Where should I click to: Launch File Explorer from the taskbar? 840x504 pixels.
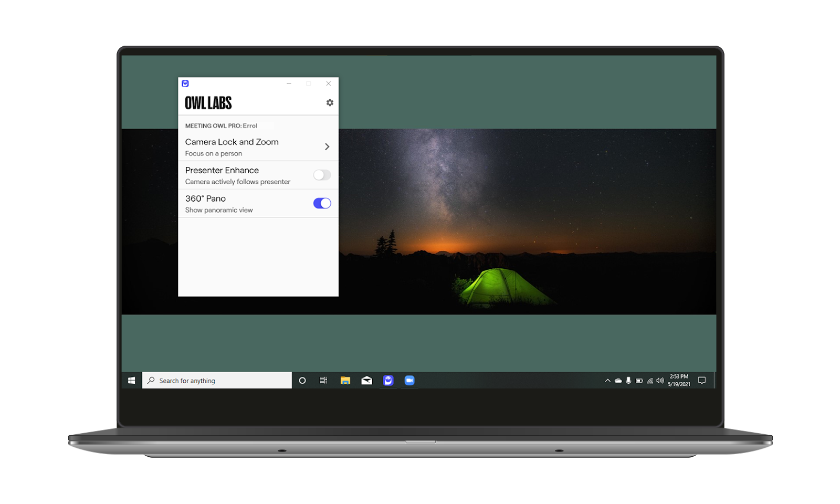coord(345,381)
